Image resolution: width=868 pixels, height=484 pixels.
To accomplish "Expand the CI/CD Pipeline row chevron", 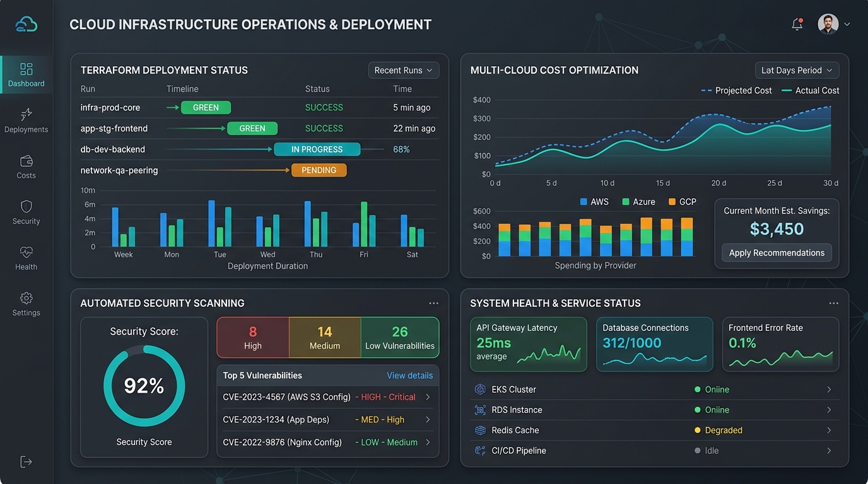I will (x=829, y=451).
